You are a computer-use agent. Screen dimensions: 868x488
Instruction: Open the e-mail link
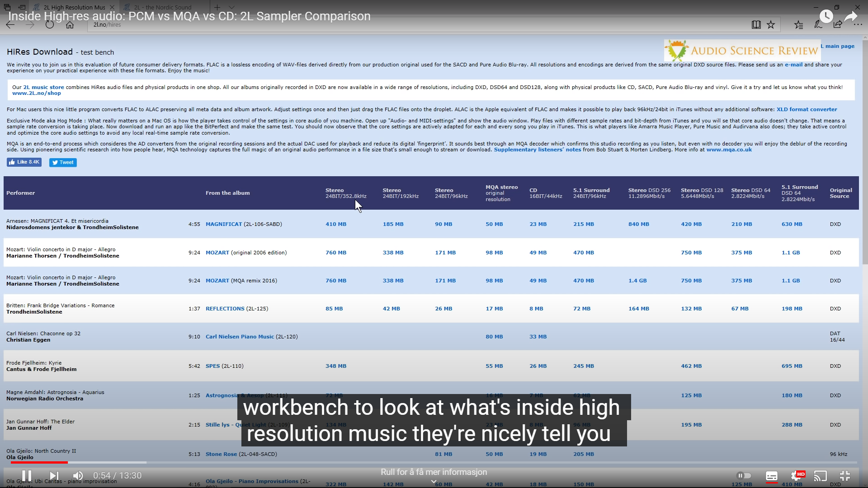793,65
